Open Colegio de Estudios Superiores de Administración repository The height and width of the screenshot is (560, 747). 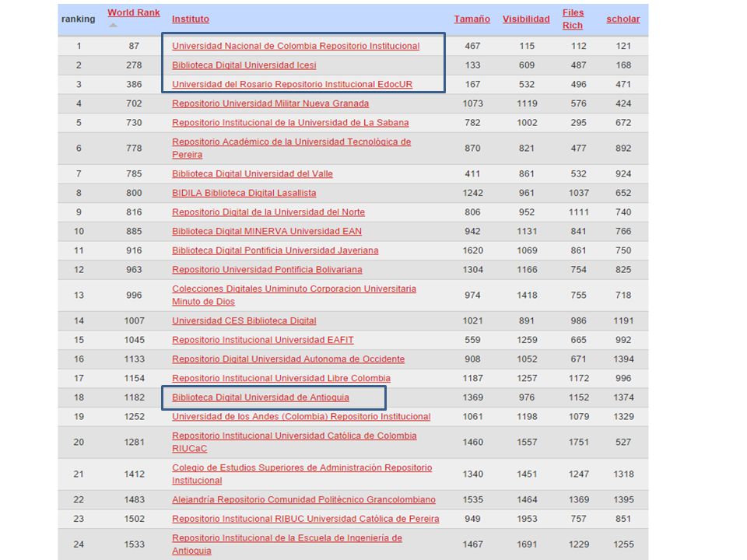[302, 474]
